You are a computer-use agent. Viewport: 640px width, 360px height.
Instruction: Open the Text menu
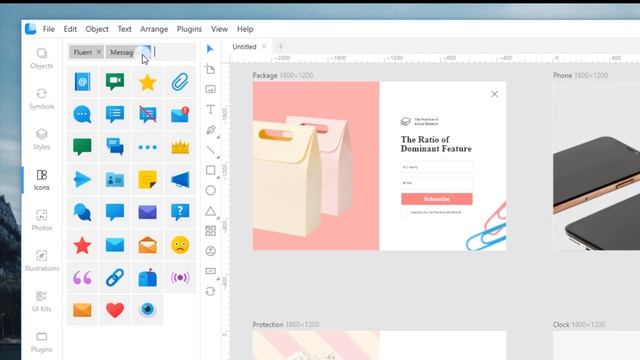[124, 29]
